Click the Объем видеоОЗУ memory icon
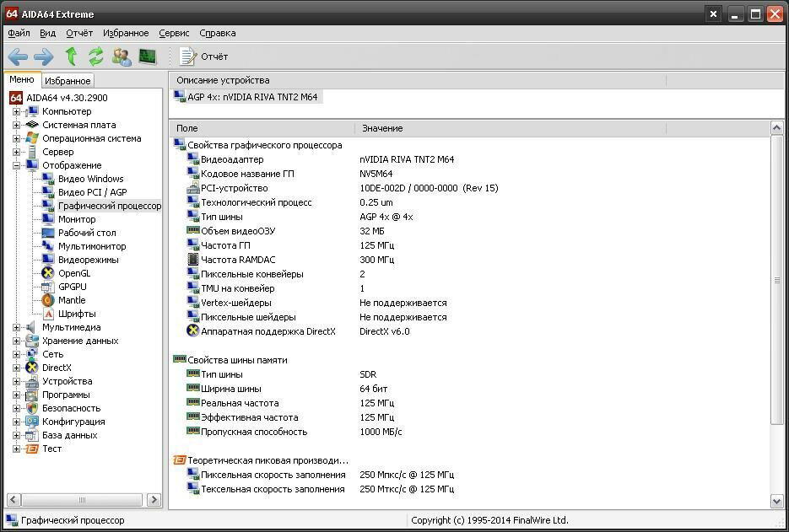789x532 pixels. (x=192, y=231)
